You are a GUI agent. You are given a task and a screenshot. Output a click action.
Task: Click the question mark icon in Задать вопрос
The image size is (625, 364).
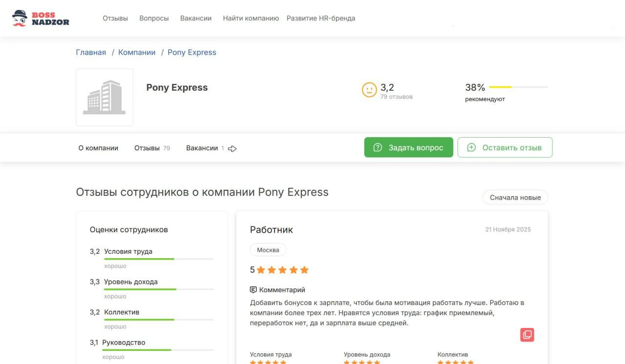click(x=377, y=147)
